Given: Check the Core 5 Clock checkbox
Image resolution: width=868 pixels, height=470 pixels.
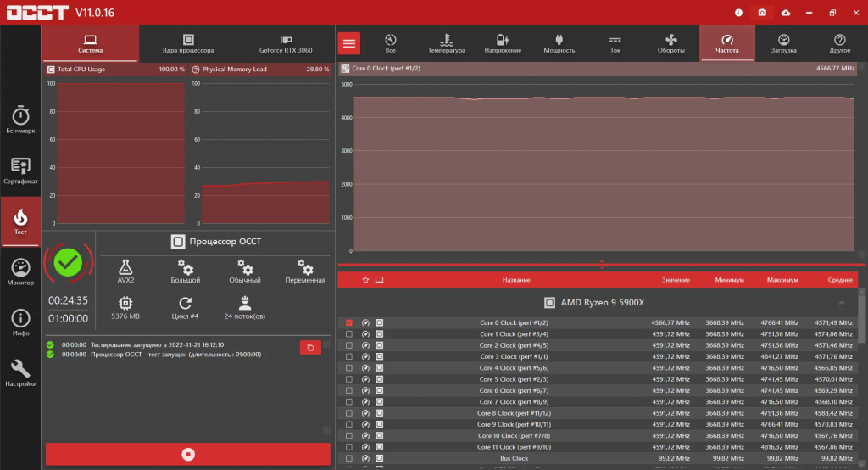Looking at the screenshot, I should tap(348, 379).
